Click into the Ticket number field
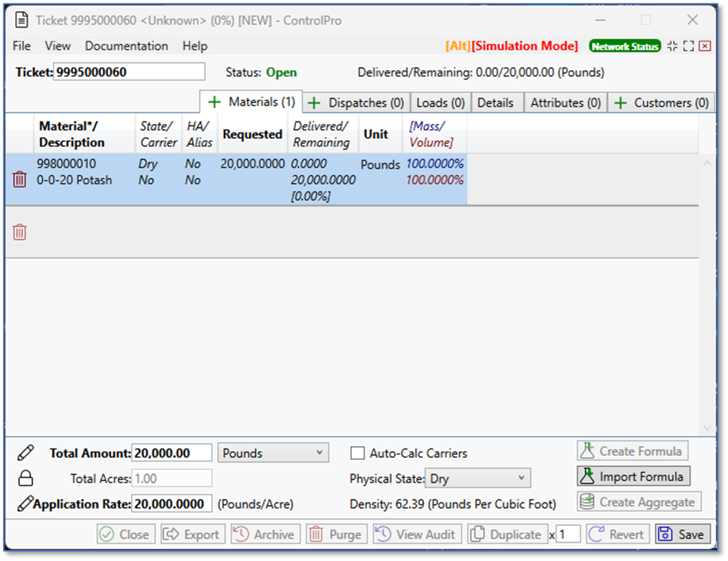This screenshot has height=561, width=728. click(x=129, y=72)
